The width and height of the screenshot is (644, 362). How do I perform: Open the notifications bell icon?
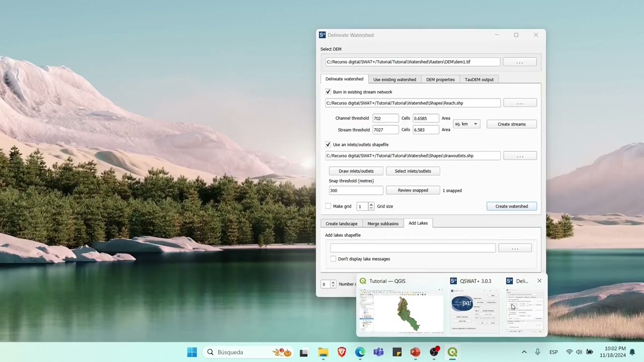click(632, 352)
